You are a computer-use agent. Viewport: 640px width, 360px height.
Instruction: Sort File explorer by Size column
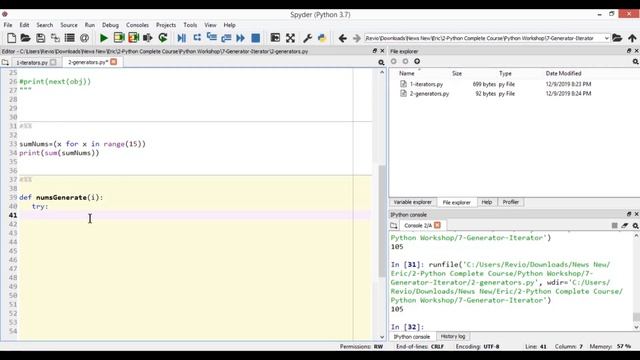[x=457, y=73]
